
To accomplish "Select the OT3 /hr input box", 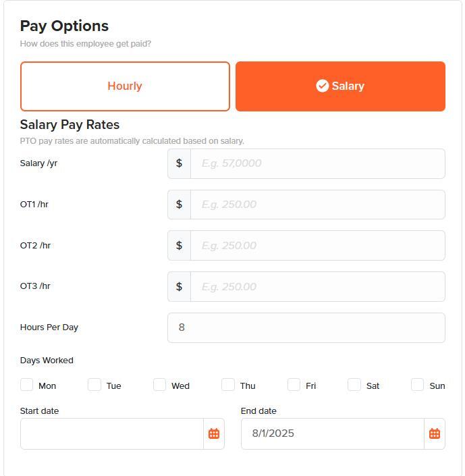I will (x=317, y=287).
